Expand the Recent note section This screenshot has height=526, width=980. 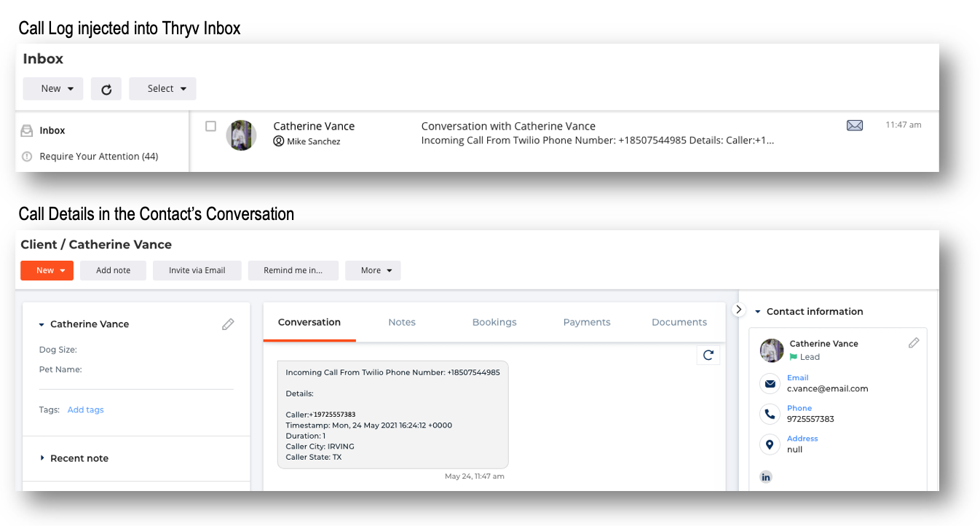point(42,458)
